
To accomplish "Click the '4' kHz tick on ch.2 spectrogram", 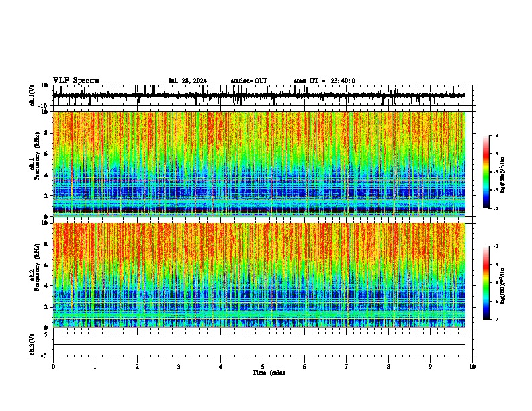I will coord(46,286).
